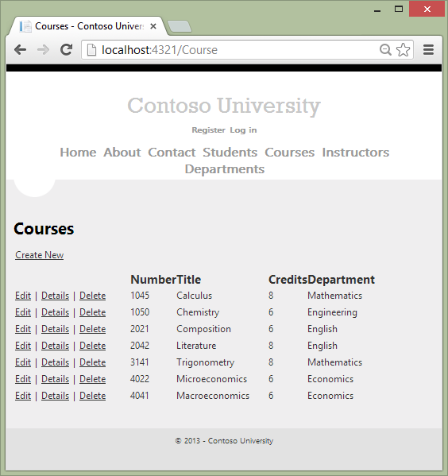Select the Courses - Contoso University tab
448x476 pixels.
click(88, 26)
